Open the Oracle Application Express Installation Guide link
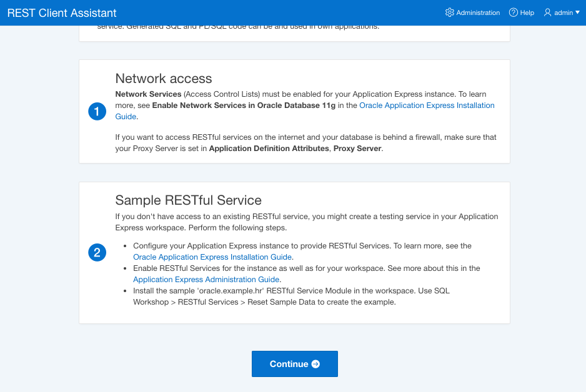586x392 pixels. click(212, 257)
